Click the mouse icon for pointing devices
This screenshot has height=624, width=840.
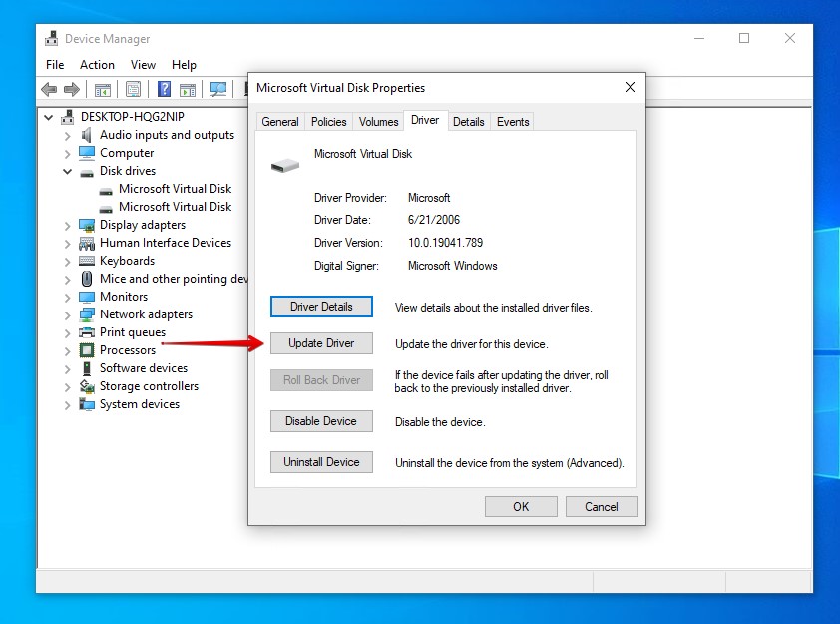pos(86,279)
